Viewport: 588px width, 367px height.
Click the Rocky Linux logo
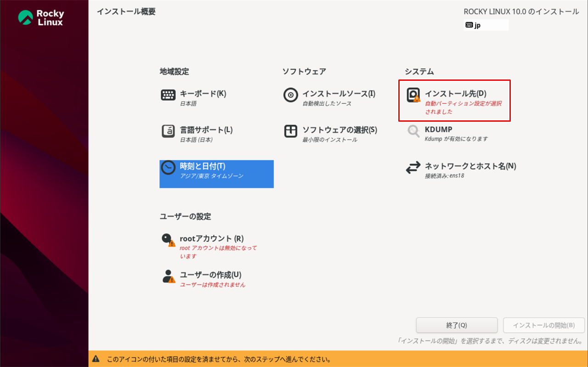click(x=41, y=17)
